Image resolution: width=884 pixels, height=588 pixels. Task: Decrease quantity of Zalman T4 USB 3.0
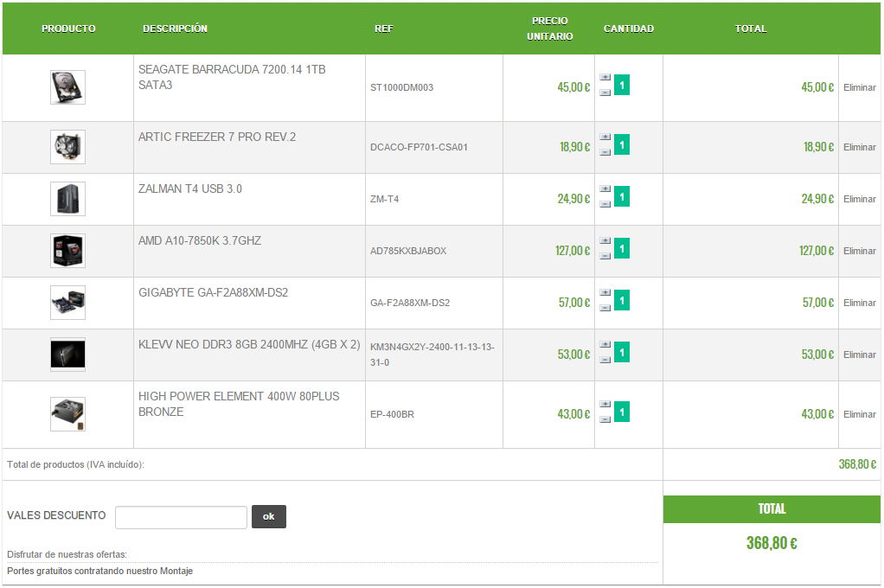pos(605,204)
